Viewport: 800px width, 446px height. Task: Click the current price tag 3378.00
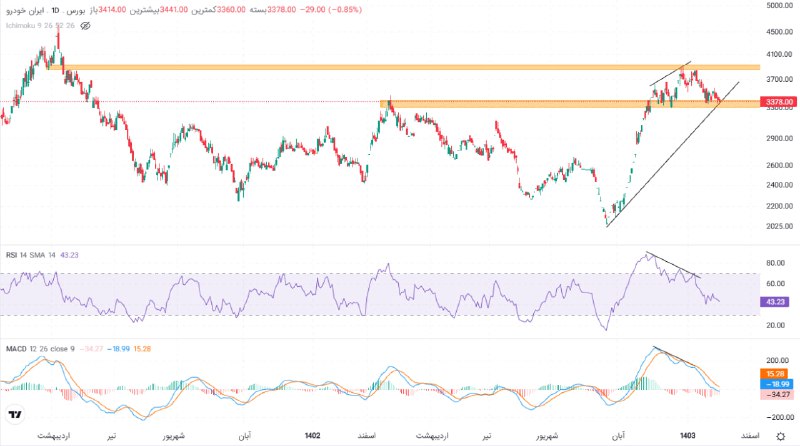[777, 102]
